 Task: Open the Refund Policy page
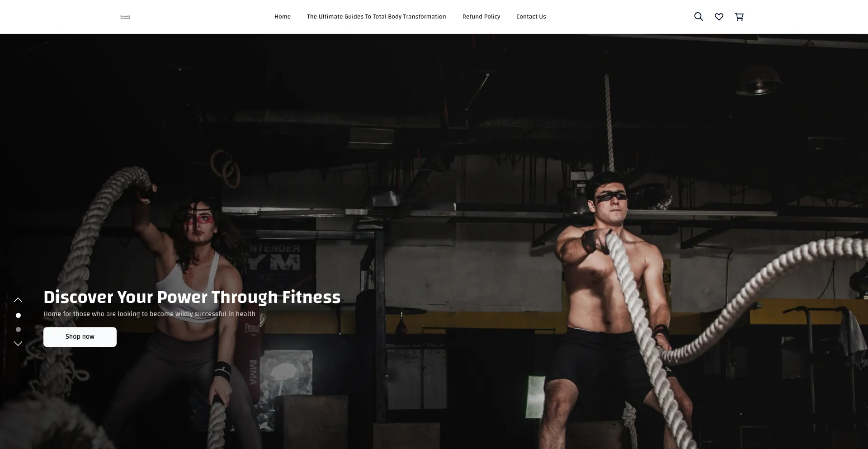pyautogui.click(x=481, y=17)
